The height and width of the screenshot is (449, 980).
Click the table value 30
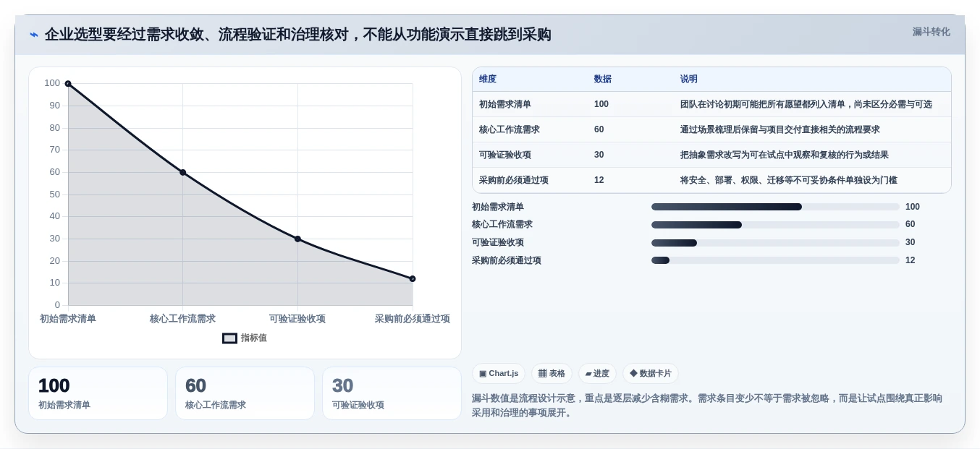click(599, 155)
